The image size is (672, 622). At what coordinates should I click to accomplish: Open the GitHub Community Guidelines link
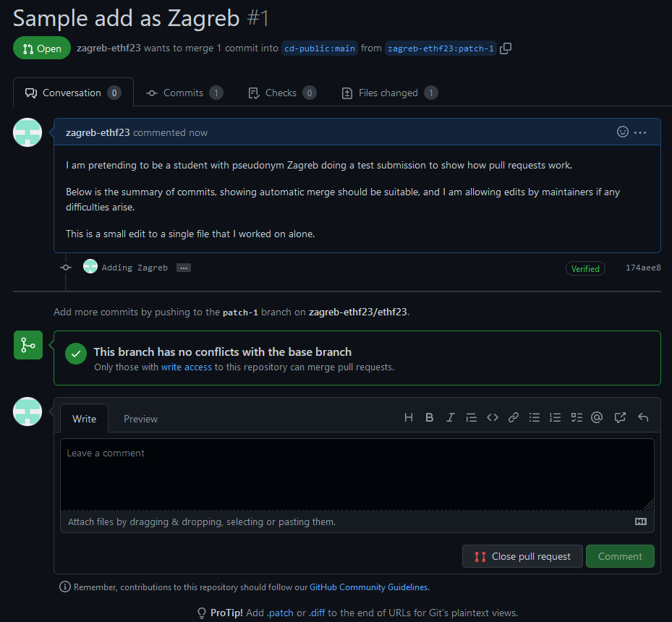point(369,587)
